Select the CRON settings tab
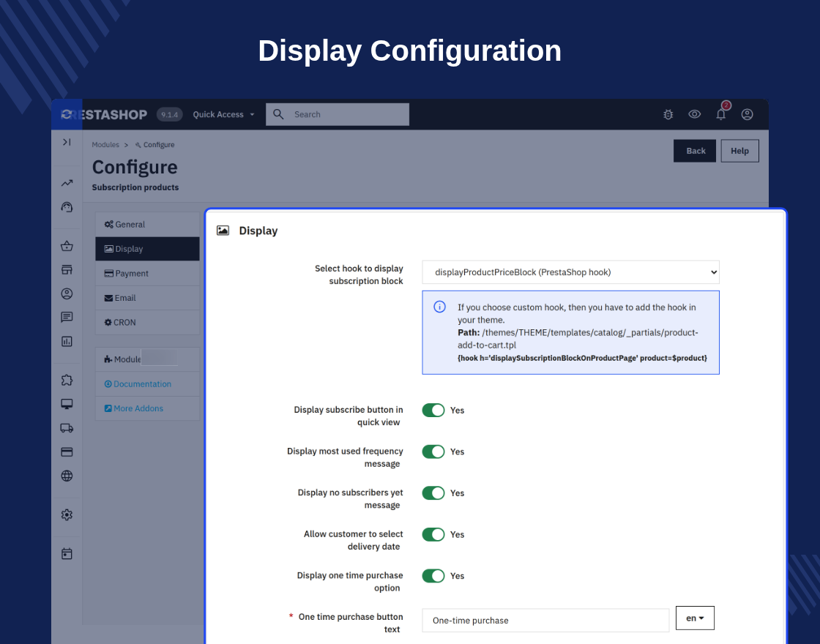820x644 pixels. pyautogui.click(x=147, y=323)
